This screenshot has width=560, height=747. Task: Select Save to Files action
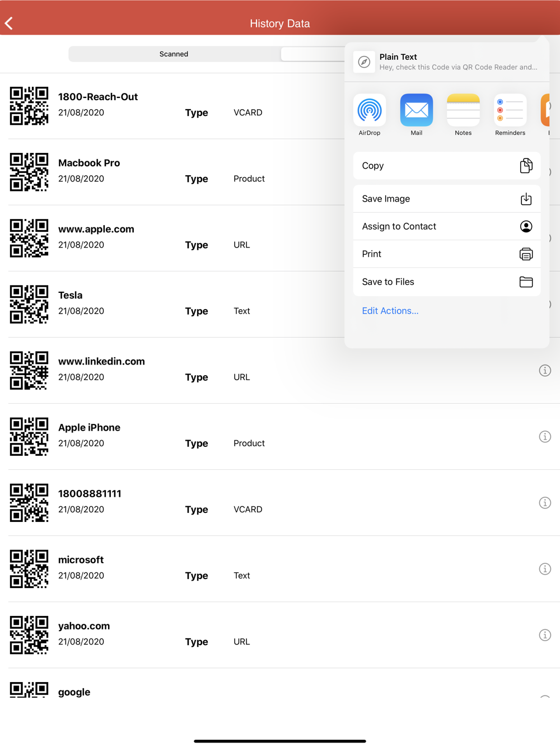[447, 282]
